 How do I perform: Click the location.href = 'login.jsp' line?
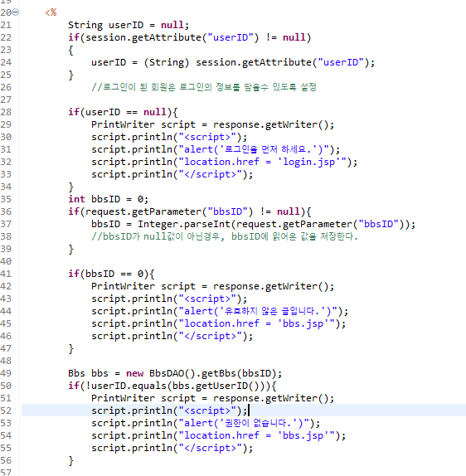tap(224, 162)
